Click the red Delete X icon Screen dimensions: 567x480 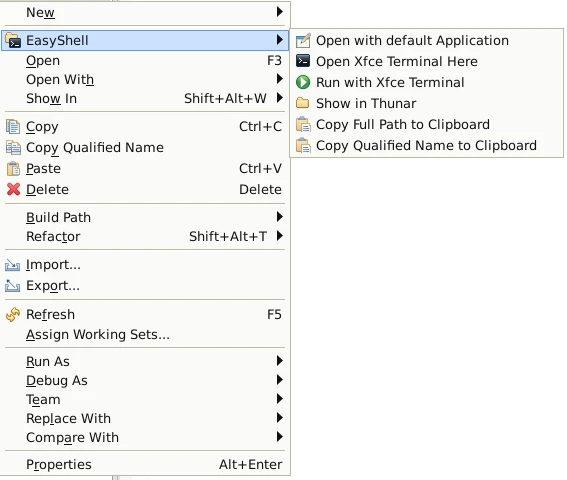point(13,189)
